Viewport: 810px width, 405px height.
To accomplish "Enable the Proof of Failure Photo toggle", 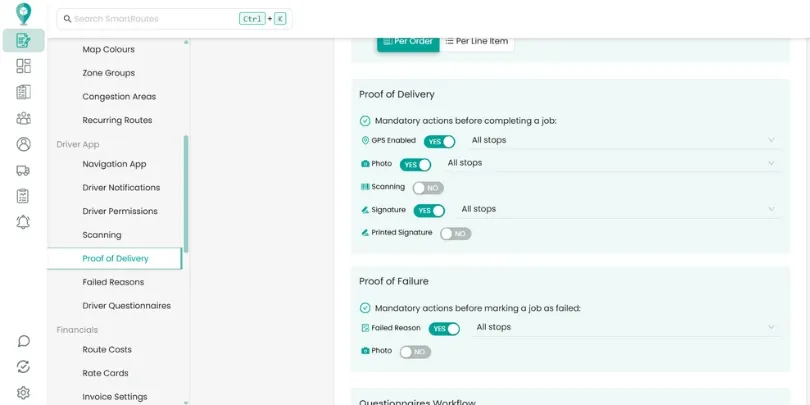I will (415, 352).
